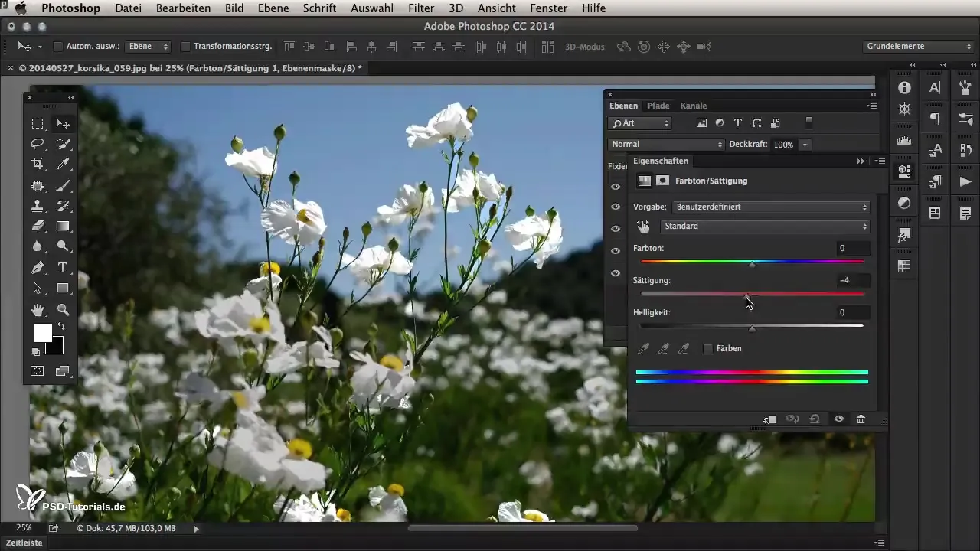Screen dimensions: 980x551
Task: Toggle adjustment layer visibility in Eigenschaften footer
Action: point(839,419)
